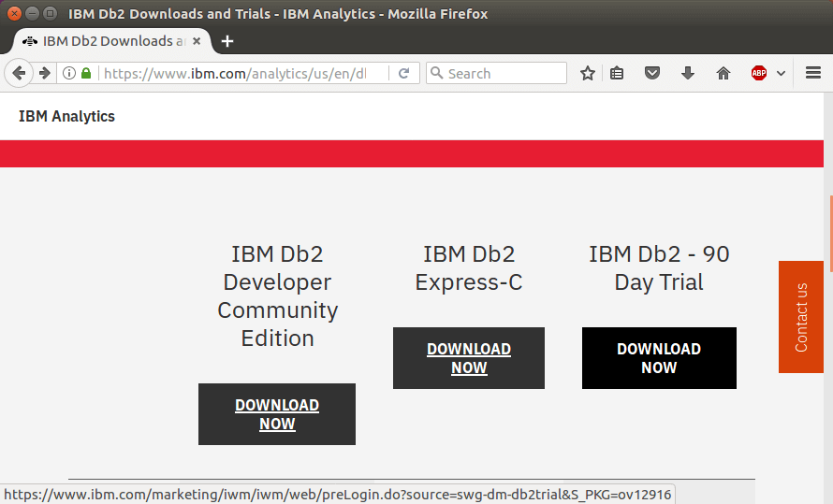The width and height of the screenshot is (833, 504).
Task: Open the Contact us side tab
Action: [x=801, y=317]
